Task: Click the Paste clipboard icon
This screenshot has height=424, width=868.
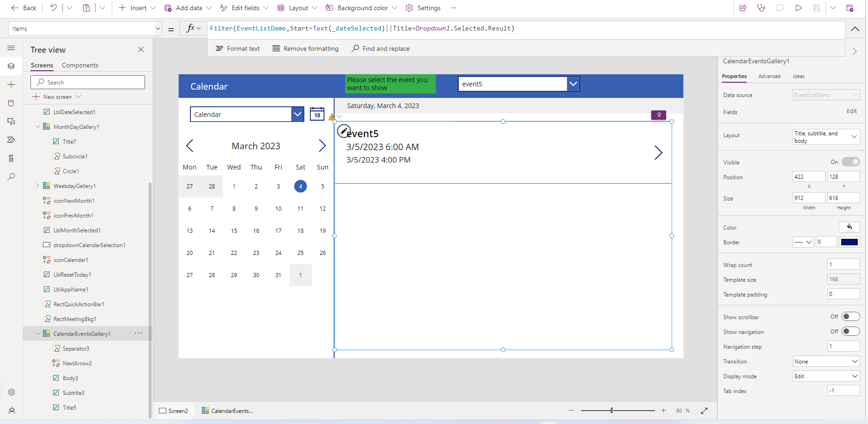Action: coord(86,8)
